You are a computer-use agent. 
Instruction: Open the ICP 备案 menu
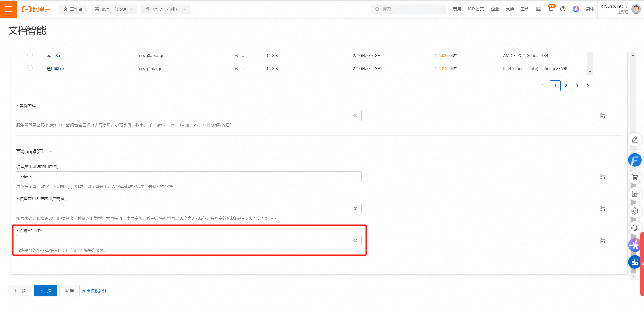(476, 9)
